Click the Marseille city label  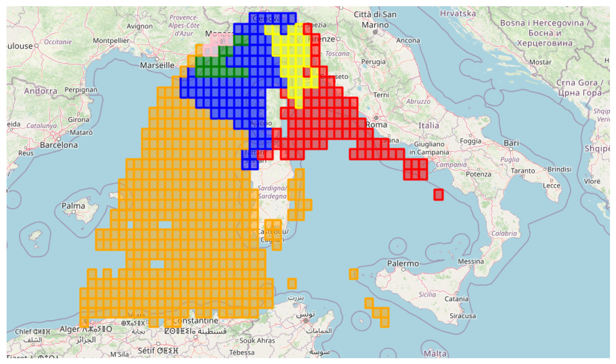pyautogui.click(x=157, y=65)
